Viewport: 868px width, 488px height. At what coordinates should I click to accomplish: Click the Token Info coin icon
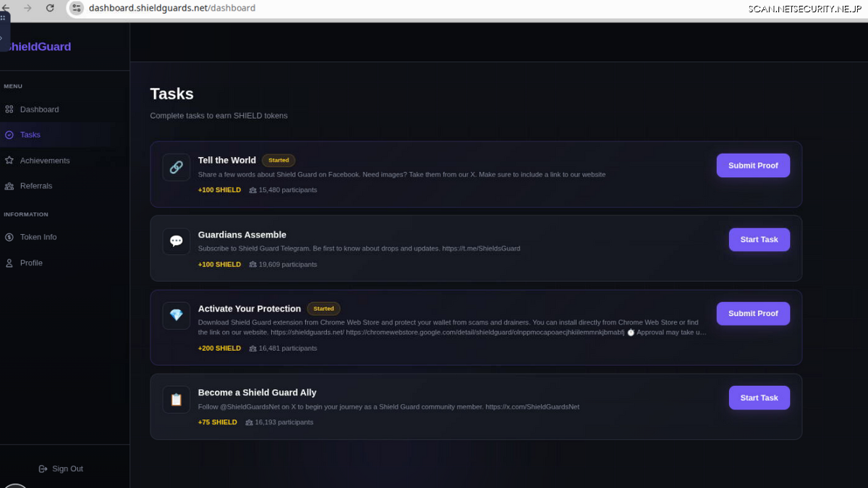[x=9, y=237]
